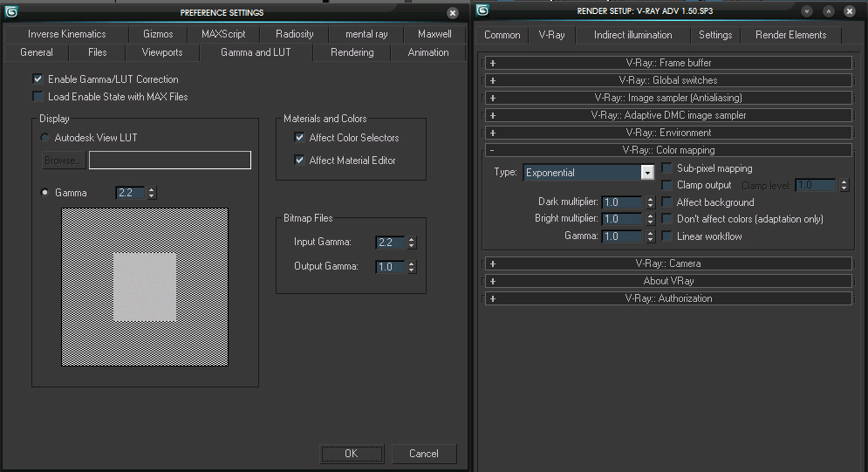The width and height of the screenshot is (868, 472).
Task: Open the Radiosity preferences tab
Action: pyautogui.click(x=294, y=34)
